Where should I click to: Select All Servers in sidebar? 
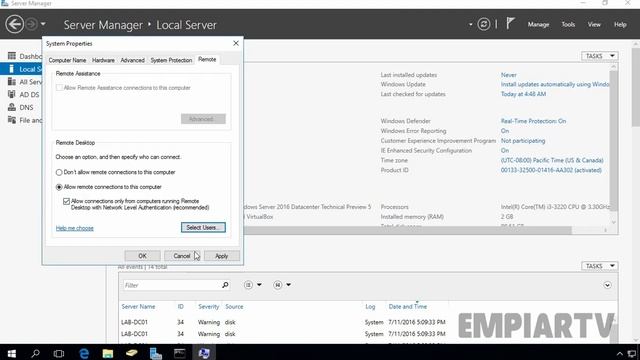tap(24, 82)
